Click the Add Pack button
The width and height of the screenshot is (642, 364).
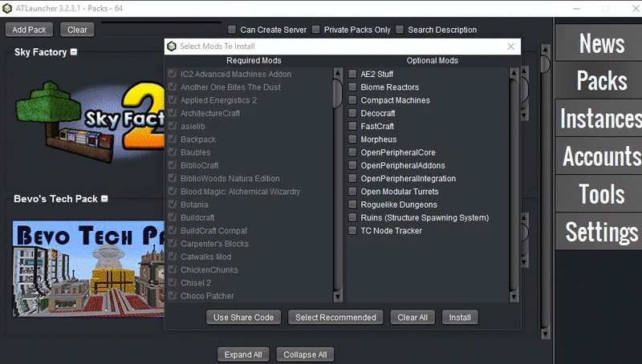point(29,30)
